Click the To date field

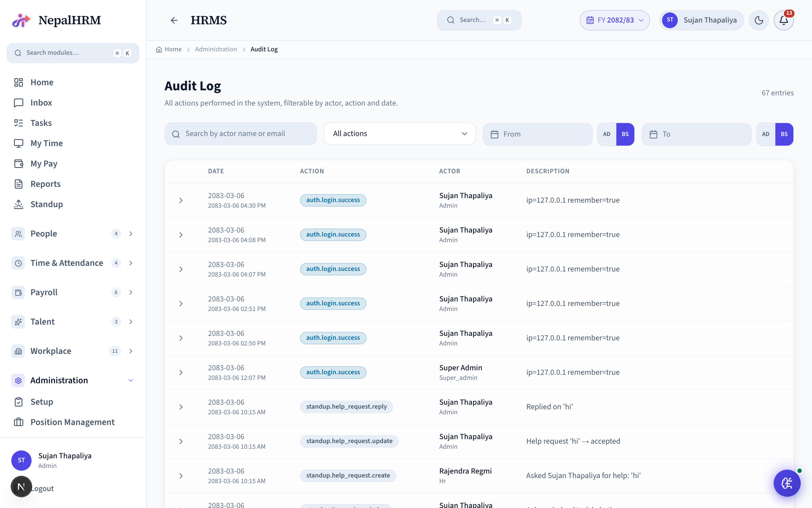click(x=696, y=134)
